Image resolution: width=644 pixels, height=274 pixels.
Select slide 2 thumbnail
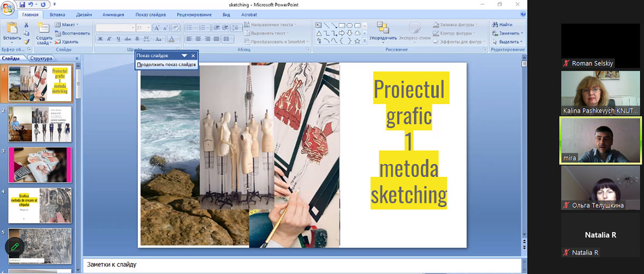click(40, 124)
